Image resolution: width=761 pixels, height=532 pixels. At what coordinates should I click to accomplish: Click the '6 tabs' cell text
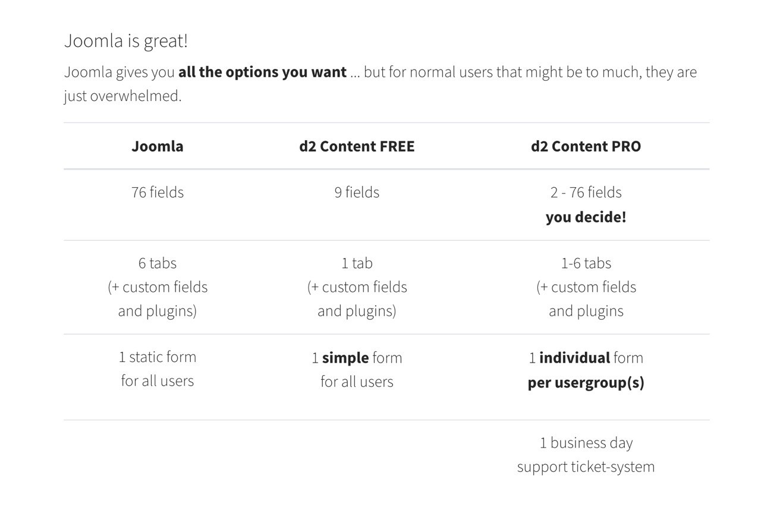tap(158, 263)
